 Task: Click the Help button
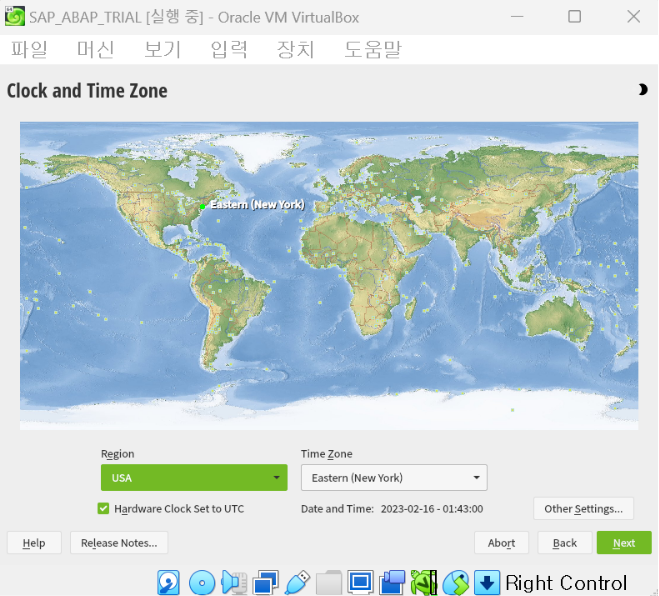34,543
